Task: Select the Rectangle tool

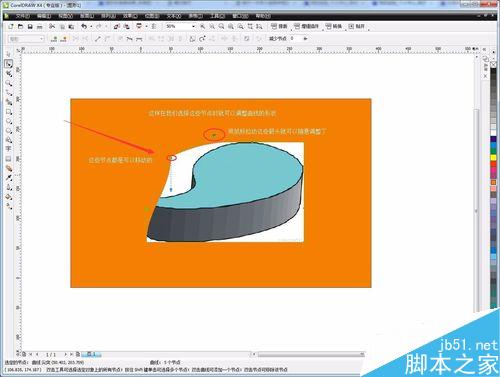Action: [9, 112]
